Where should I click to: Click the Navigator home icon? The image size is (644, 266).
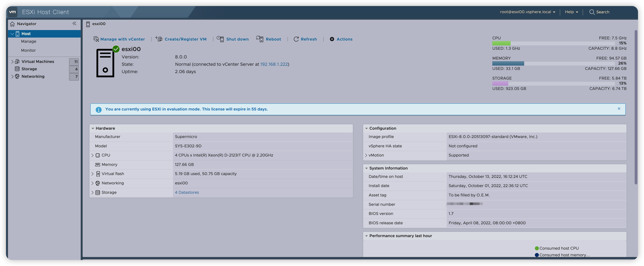point(12,24)
